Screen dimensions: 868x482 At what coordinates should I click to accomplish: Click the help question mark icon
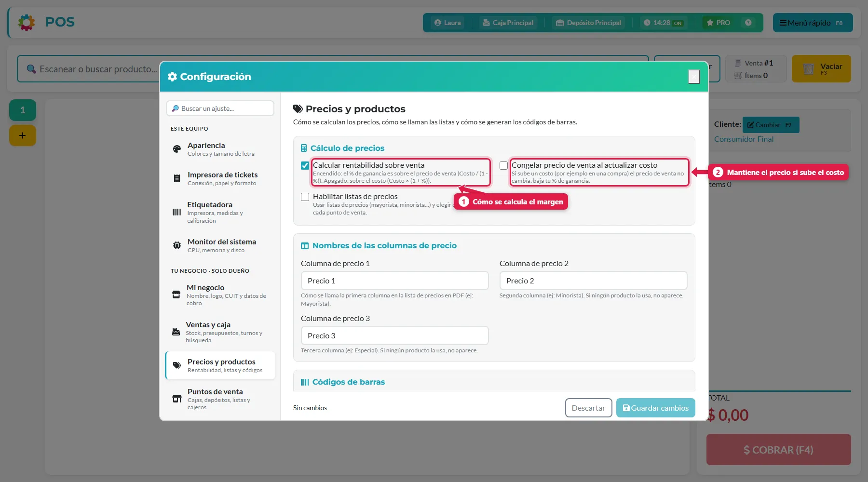pos(748,23)
